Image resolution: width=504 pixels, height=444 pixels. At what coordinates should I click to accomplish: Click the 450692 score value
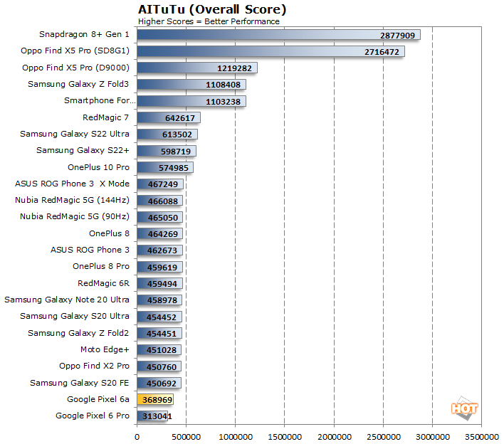pos(162,384)
